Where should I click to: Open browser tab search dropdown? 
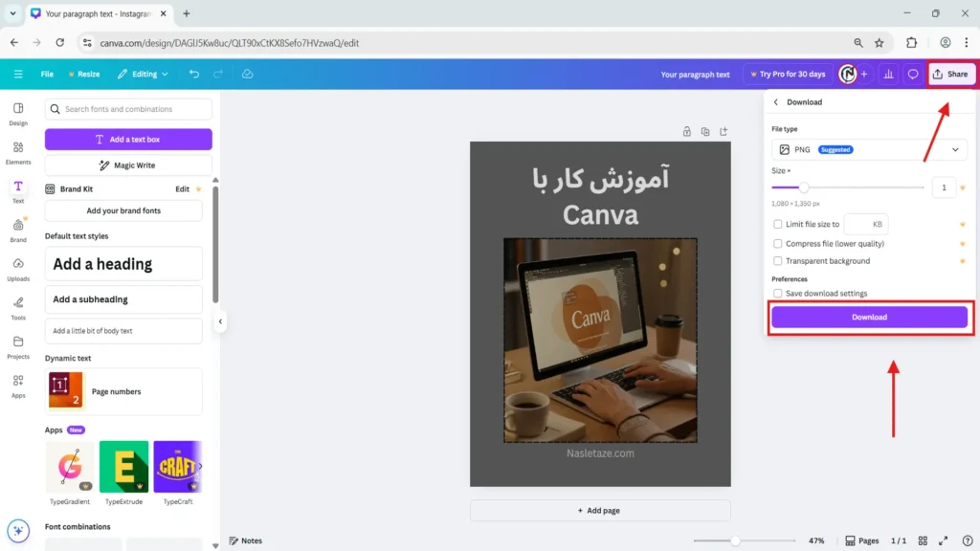click(12, 13)
